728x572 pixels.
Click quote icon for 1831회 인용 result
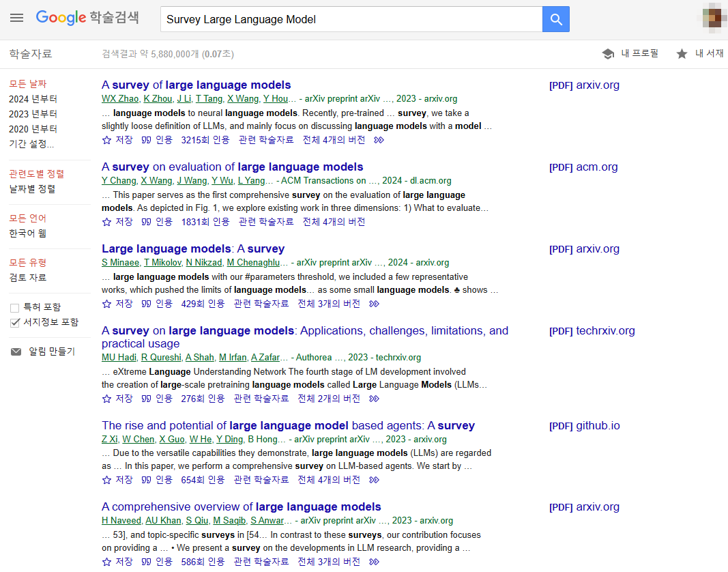coord(146,222)
